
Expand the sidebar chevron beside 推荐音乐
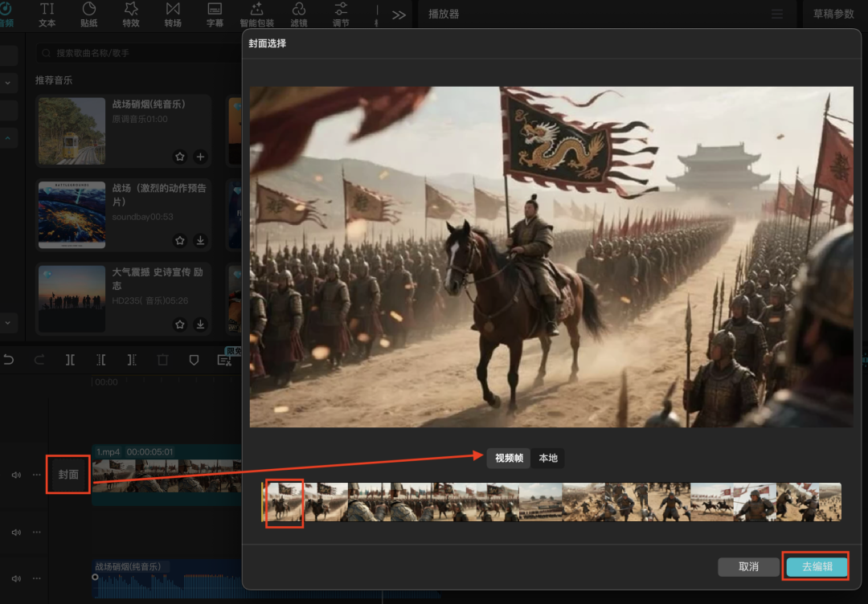coord(8,83)
